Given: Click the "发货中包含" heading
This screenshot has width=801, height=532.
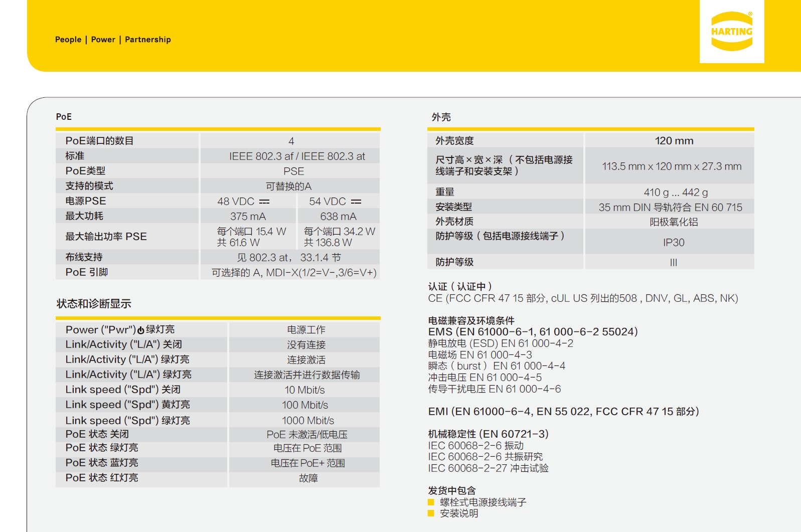Looking at the screenshot, I should (452, 490).
